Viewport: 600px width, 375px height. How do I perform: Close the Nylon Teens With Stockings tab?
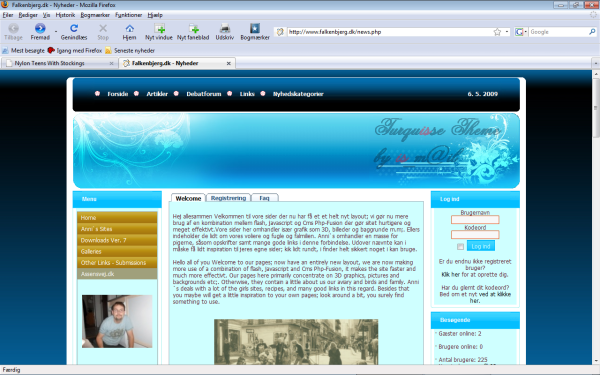pyautogui.click(x=111, y=64)
